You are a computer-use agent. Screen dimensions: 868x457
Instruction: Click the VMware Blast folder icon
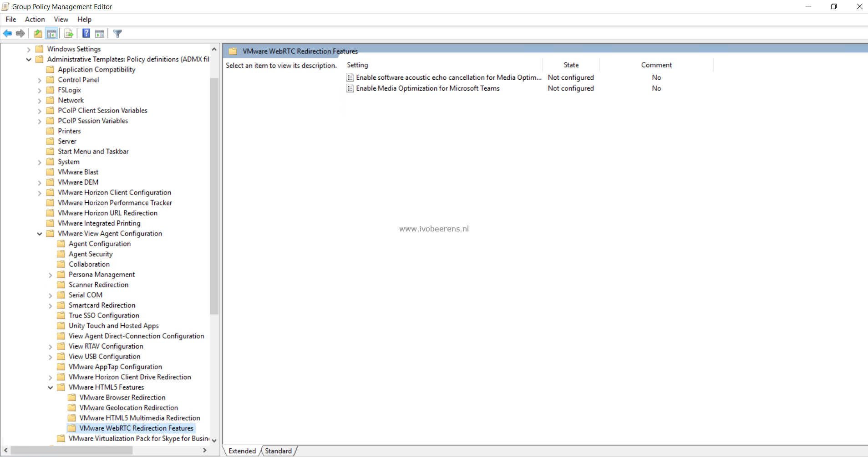(x=51, y=172)
